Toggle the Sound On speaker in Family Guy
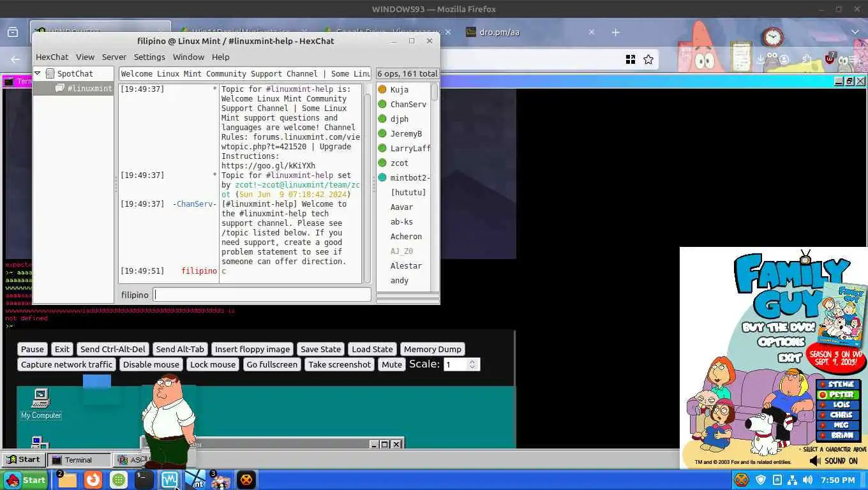 (x=834, y=461)
